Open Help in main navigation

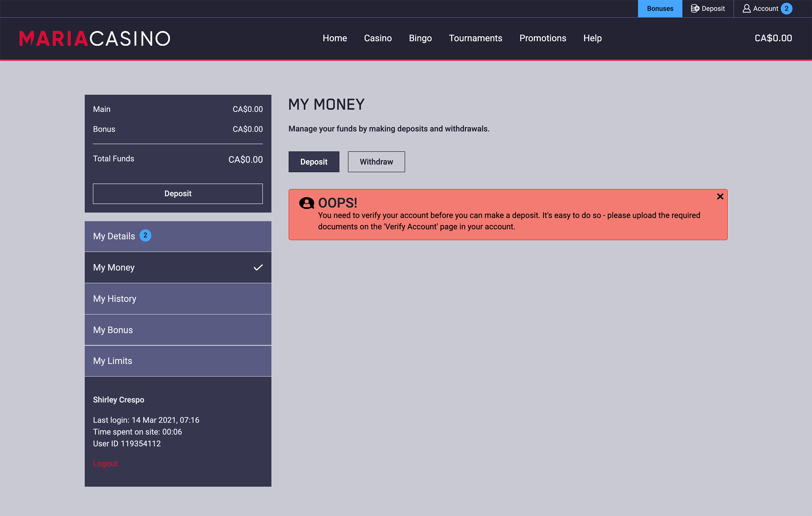coord(593,38)
